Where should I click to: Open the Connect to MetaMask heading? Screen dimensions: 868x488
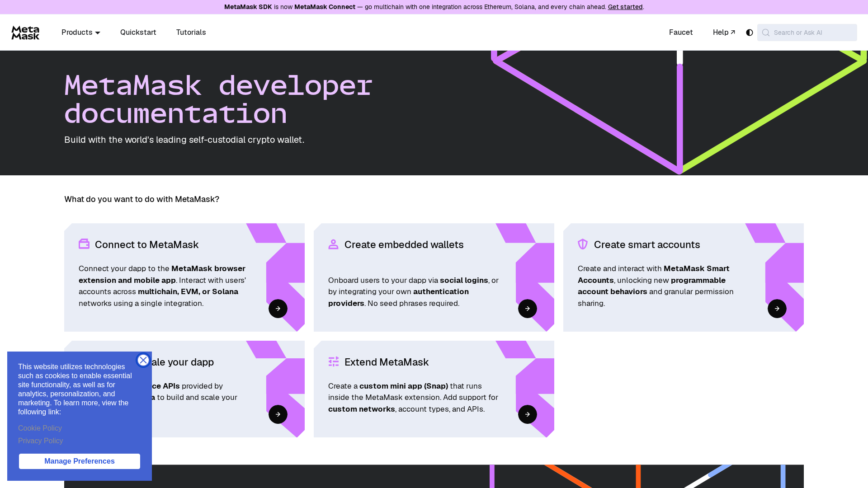coord(146,244)
